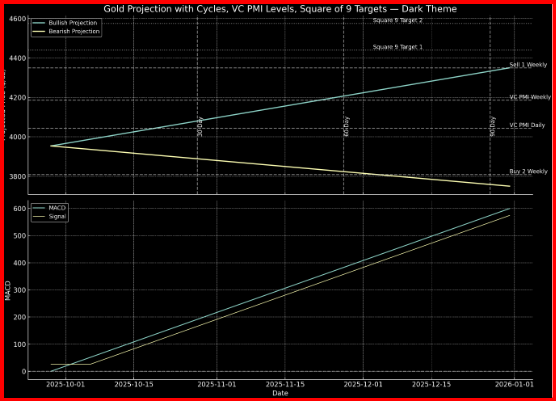Click the vertical 'MACD' y-axis label
556x401 pixels.
(8, 290)
